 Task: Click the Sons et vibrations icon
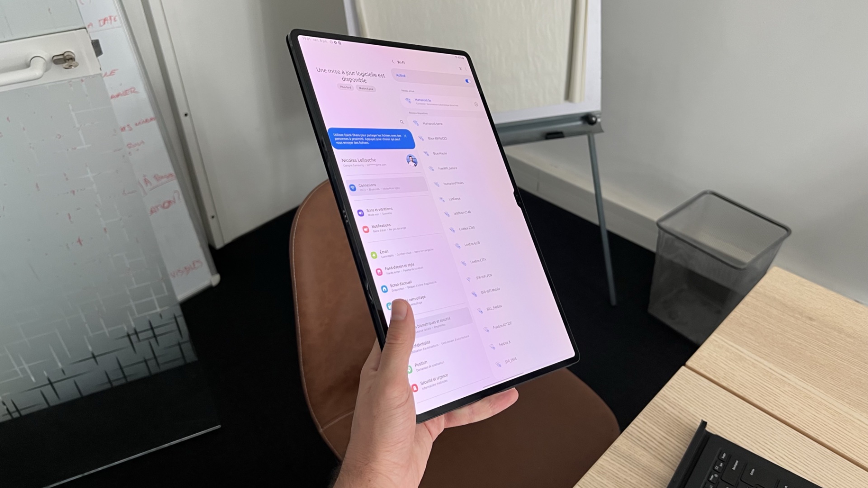[x=359, y=211]
